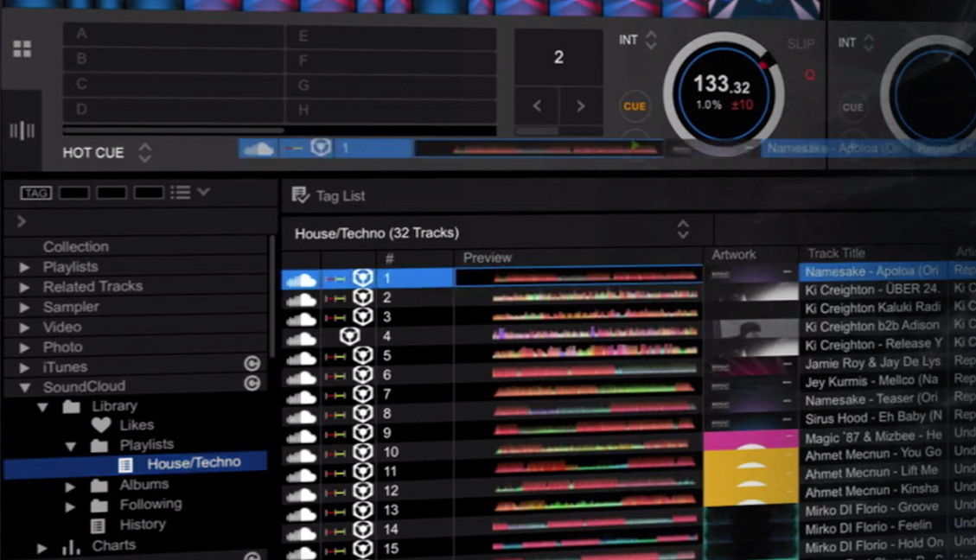Click the SoundCloud sync icon in tree
Screen dimensions: 976x560
(252, 384)
